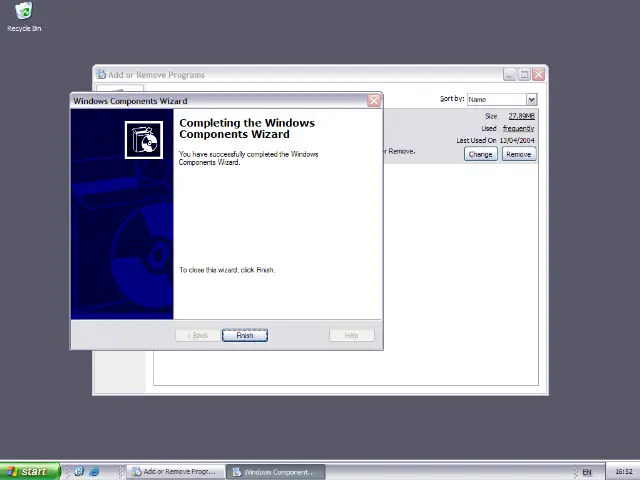Viewport: 640px width, 480px height.
Task: Close the Windows Components Wizard dialog
Action: pyautogui.click(x=374, y=100)
